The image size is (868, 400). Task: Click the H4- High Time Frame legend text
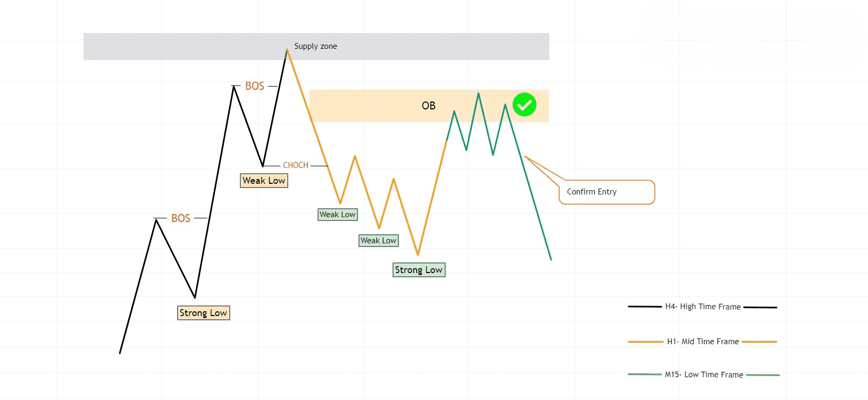click(x=703, y=307)
